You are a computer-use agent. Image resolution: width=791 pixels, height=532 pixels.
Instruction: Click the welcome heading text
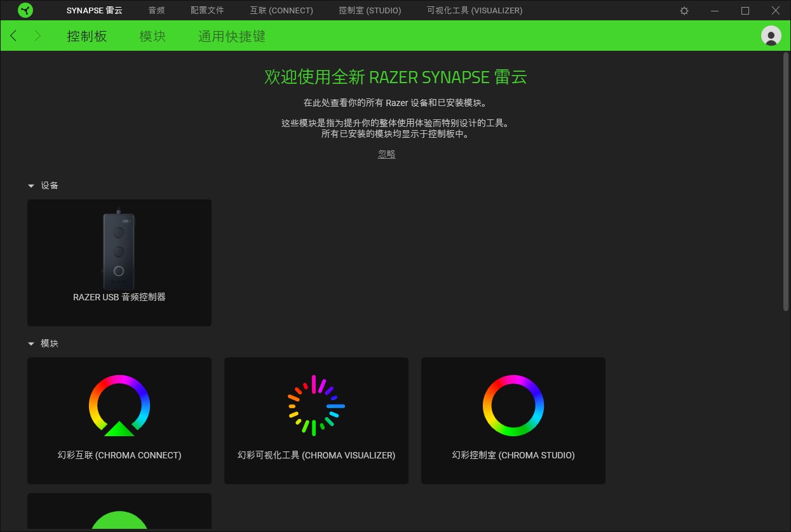[x=396, y=77]
